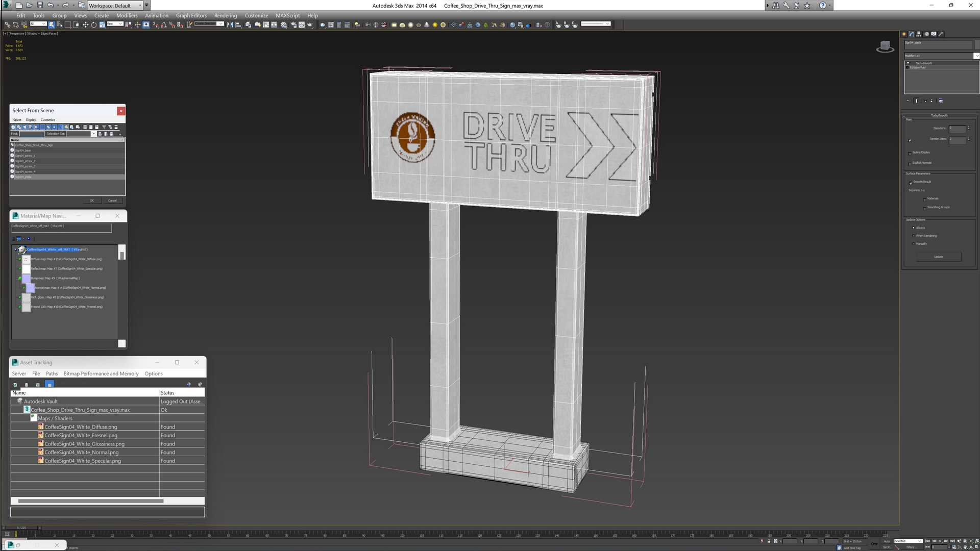Switch to the Utilities hammer tab
The image size is (980, 551).
point(941,34)
